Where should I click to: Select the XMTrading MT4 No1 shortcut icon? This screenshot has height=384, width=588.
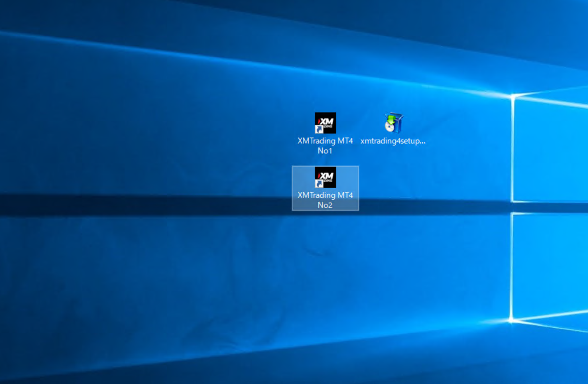pos(325,123)
